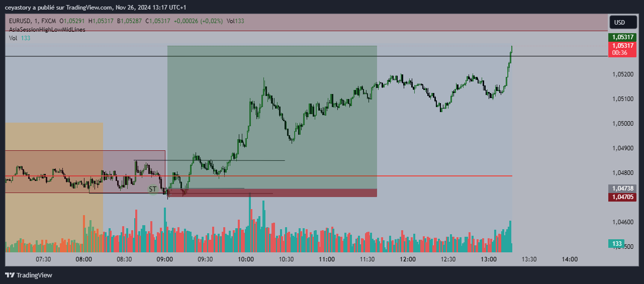Click the teal 133 volume tag
This screenshot has width=644, height=284.
tap(617, 244)
